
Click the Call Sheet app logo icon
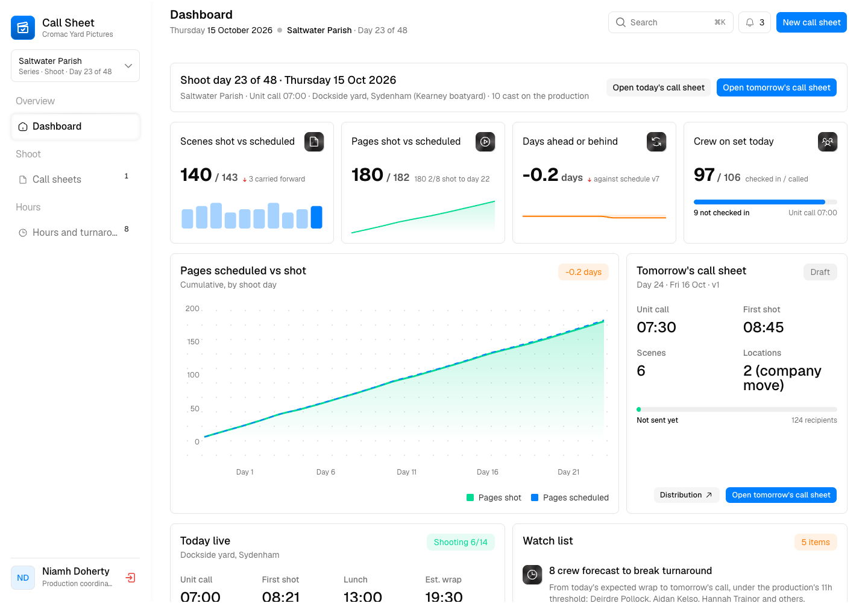click(x=23, y=28)
